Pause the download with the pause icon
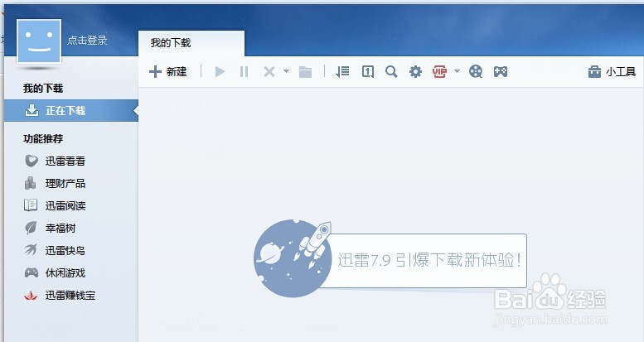Image resolution: width=644 pixels, height=342 pixels. coord(244,72)
